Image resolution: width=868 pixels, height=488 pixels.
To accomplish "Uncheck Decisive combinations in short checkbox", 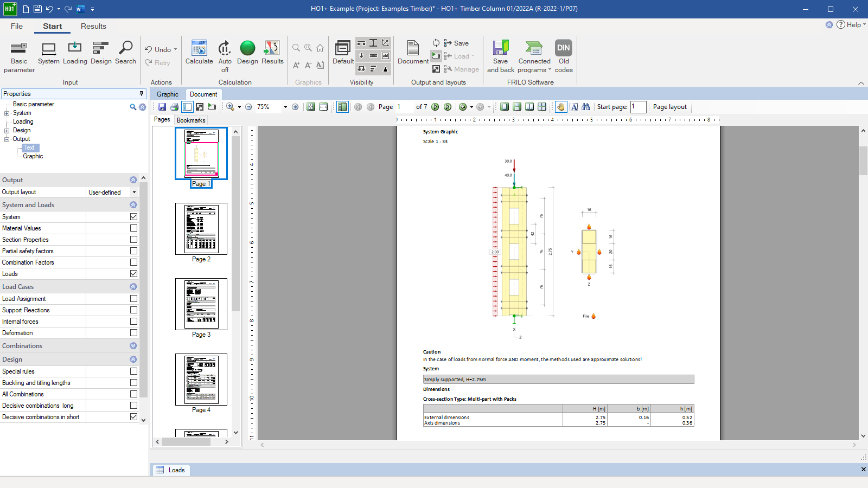I will pyautogui.click(x=133, y=416).
